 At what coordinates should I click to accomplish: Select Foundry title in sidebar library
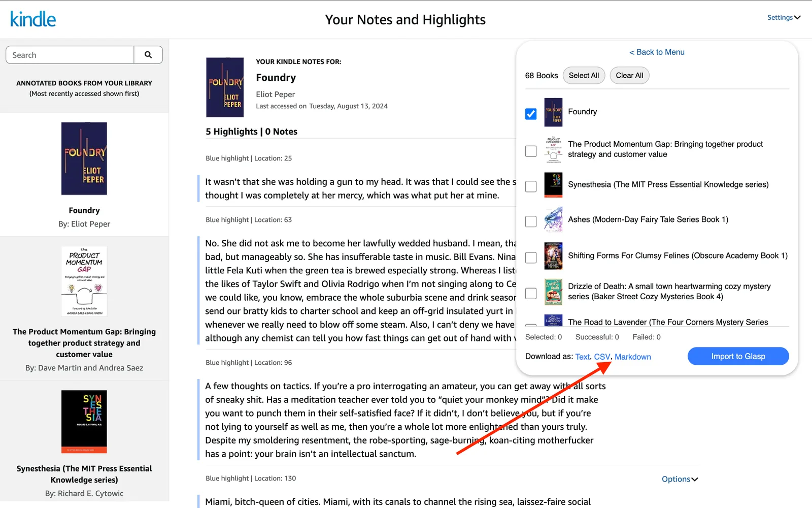pyautogui.click(x=84, y=210)
